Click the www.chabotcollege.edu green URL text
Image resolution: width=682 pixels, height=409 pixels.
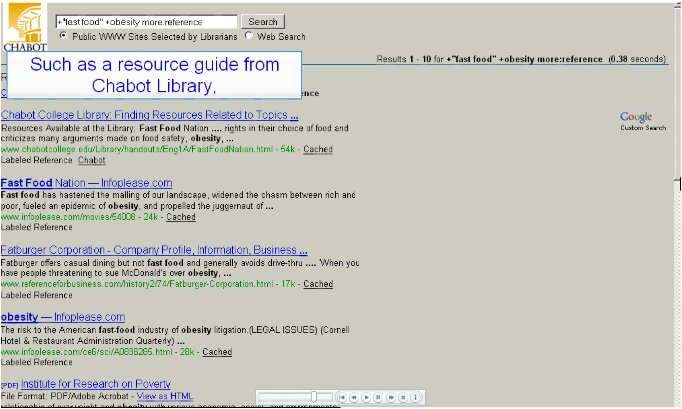click(137, 149)
